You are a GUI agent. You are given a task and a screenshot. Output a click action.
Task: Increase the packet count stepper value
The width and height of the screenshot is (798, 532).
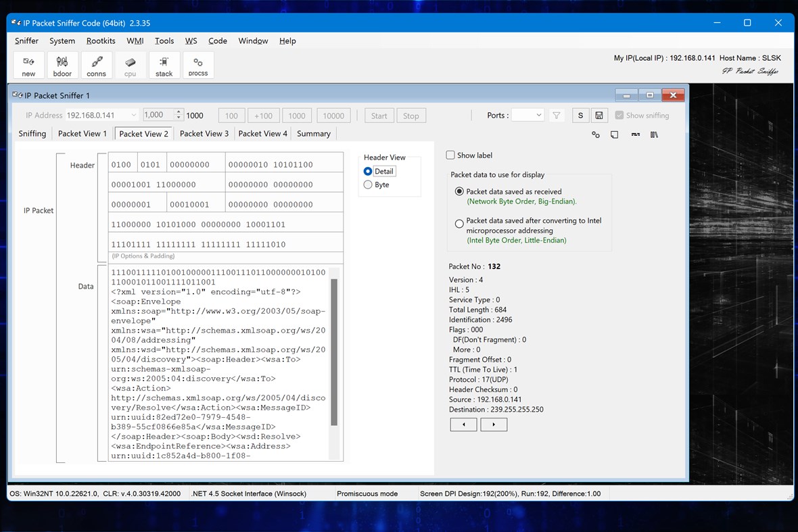click(179, 112)
